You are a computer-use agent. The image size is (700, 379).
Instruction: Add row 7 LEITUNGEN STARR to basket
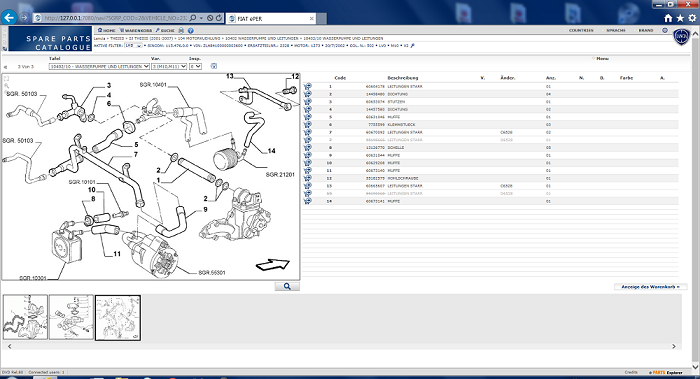point(308,133)
